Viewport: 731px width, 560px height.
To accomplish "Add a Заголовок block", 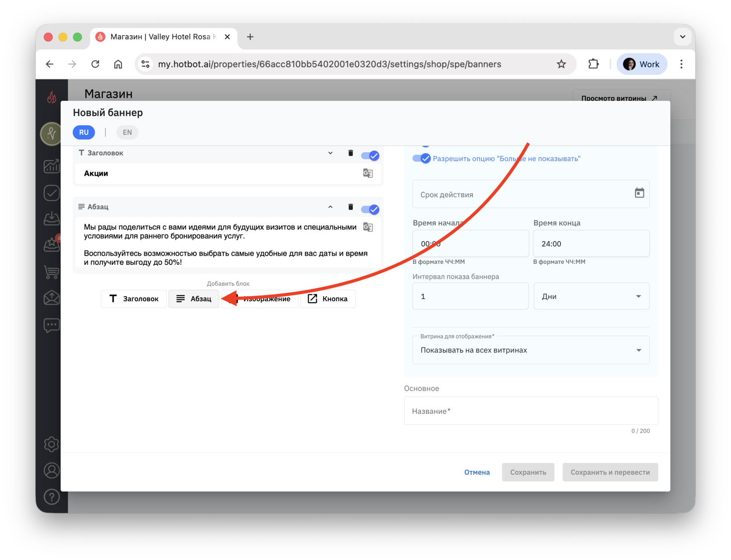I will [x=134, y=299].
